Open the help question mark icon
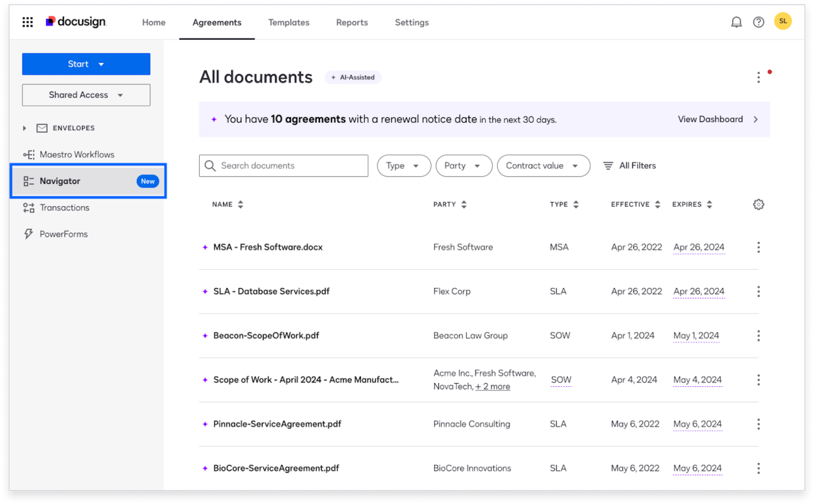Screen dimensions: 814x504 tap(758, 21)
